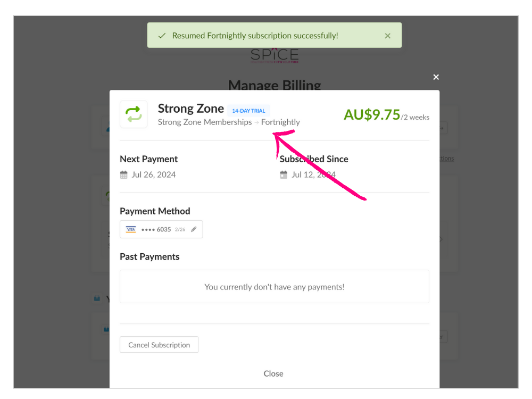Click the Strong Zone Memberships breadcrumb text

click(205, 122)
